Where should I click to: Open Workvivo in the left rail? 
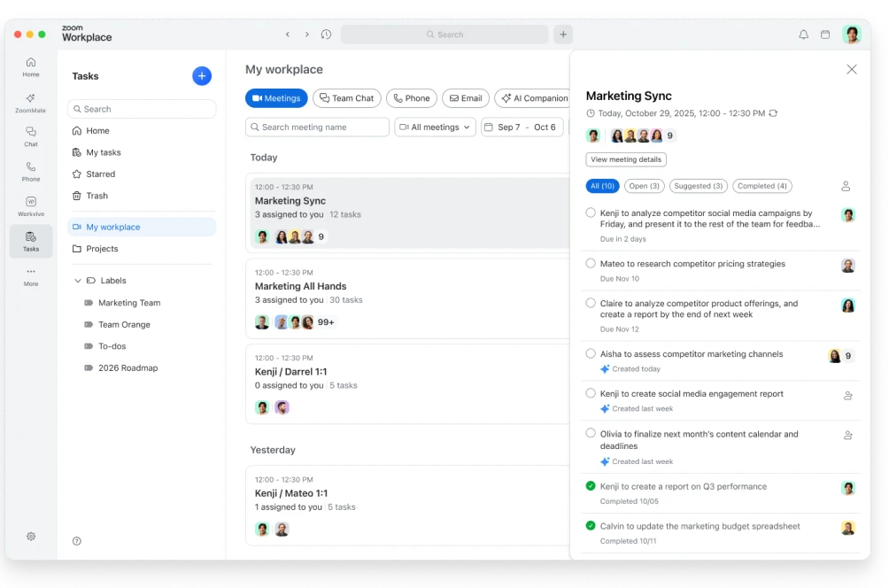(x=31, y=206)
